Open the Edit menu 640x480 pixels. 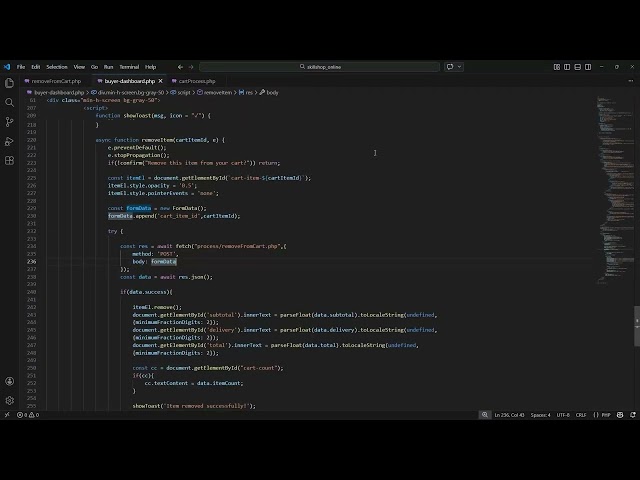[36, 67]
